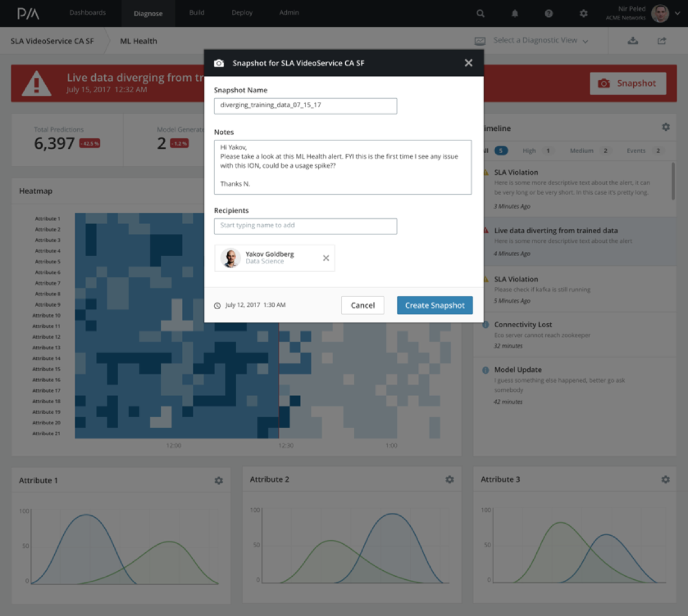Open the Build menu

tap(196, 12)
